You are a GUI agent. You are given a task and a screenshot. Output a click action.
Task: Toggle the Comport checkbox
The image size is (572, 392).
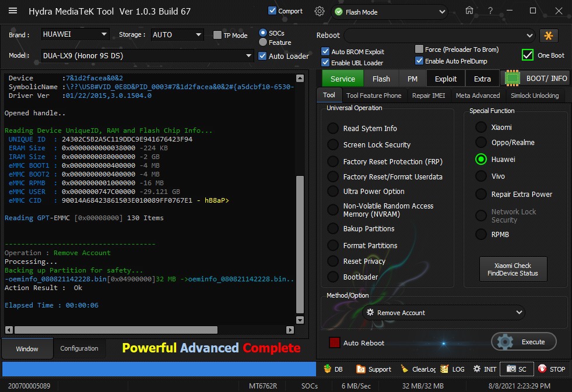click(x=272, y=10)
